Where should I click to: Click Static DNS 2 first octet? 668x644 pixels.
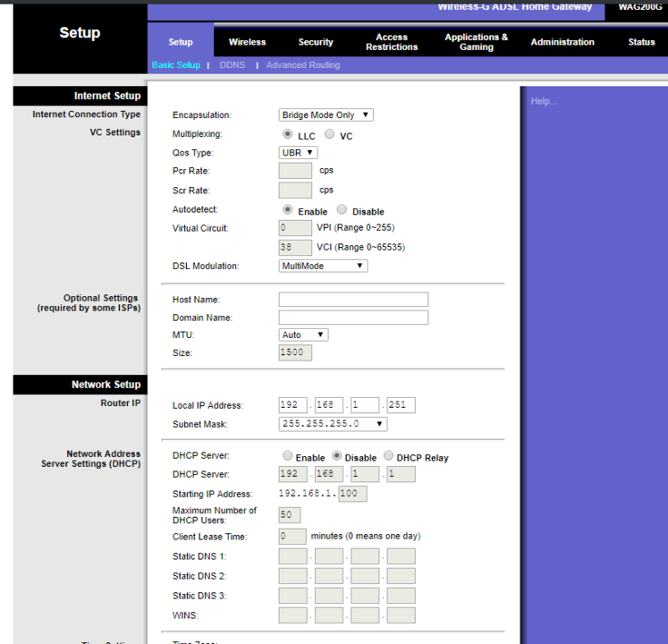pyautogui.click(x=292, y=576)
